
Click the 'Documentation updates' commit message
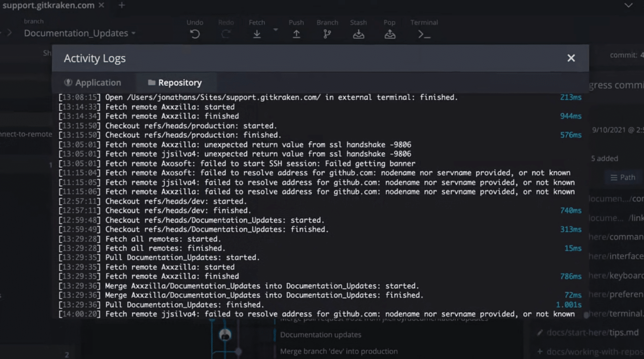320,335
